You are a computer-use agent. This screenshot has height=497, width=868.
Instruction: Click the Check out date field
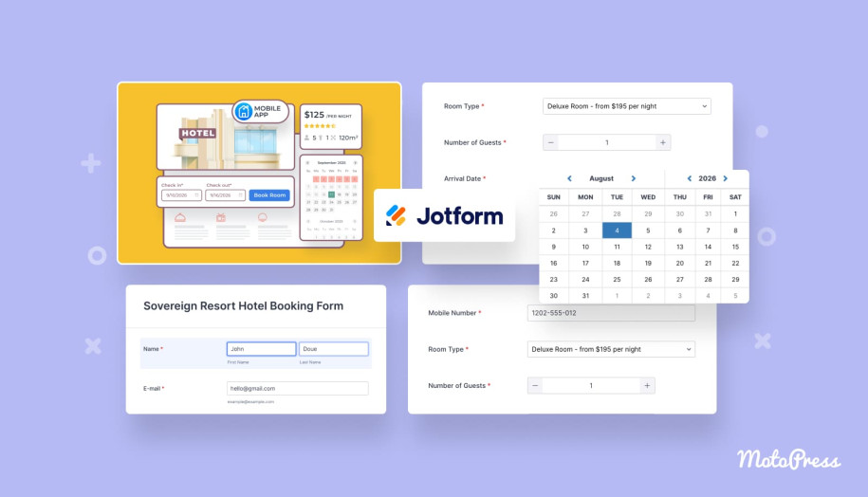pyautogui.click(x=226, y=195)
